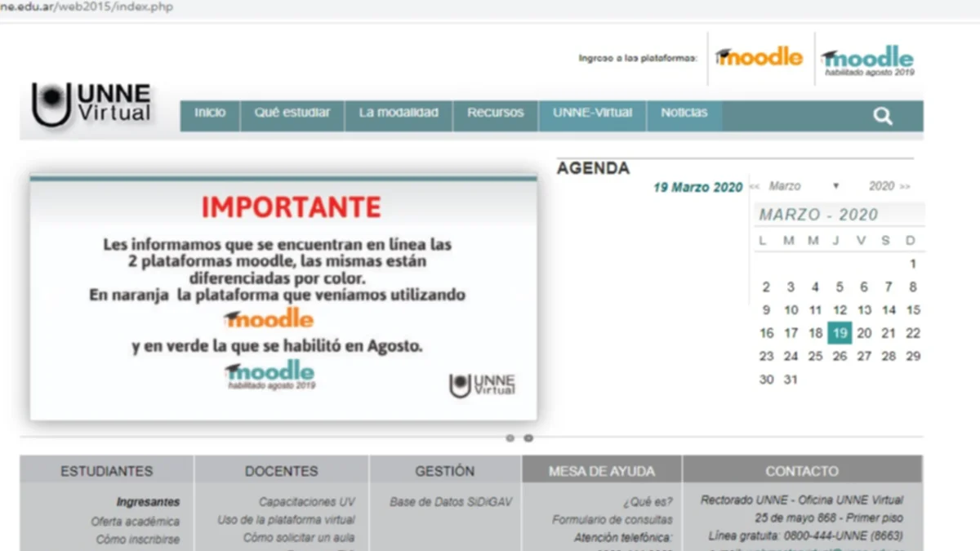Viewport: 980px width, 551px height.
Task: Click "Línea gratuita: 0800-444-UNNE (8663)" text
Action: [x=806, y=536]
